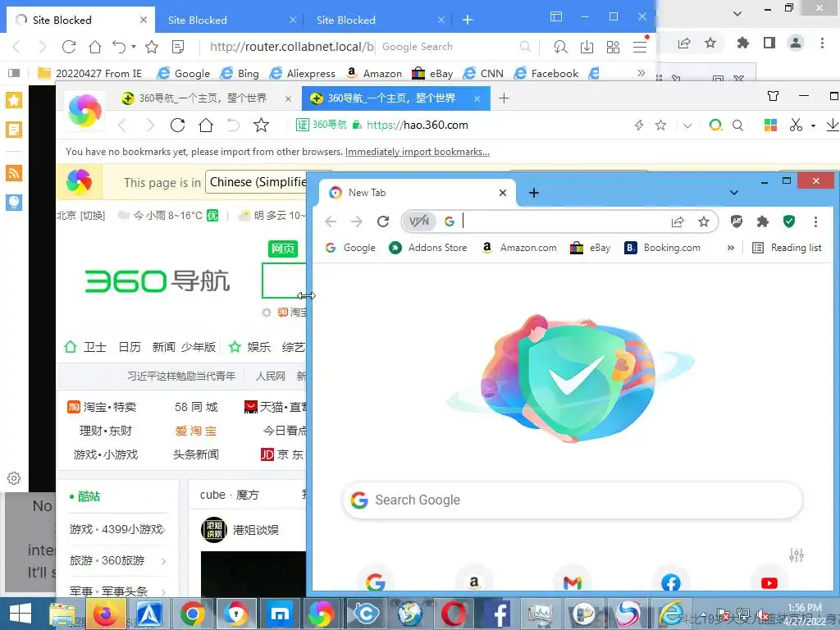Reload the New Tab page
The width and height of the screenshot is (840, 630).
[382, 221]
